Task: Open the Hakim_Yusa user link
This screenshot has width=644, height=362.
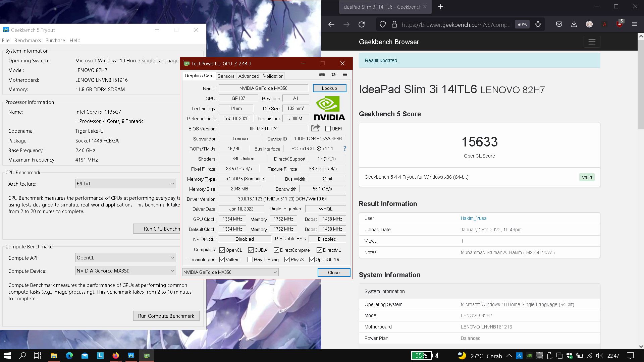Action: (473, 218)
